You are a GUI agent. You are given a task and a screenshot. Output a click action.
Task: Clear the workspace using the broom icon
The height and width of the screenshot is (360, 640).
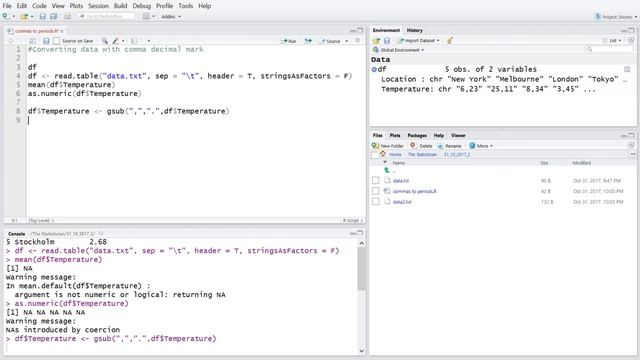(x=450, y=40)
